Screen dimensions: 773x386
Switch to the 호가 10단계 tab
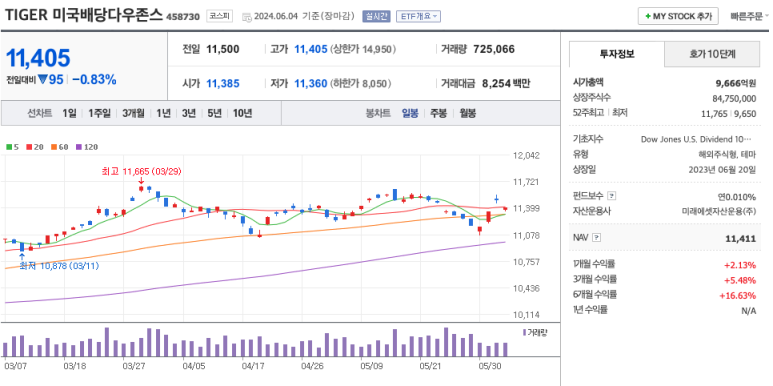(x=712, y=54)
